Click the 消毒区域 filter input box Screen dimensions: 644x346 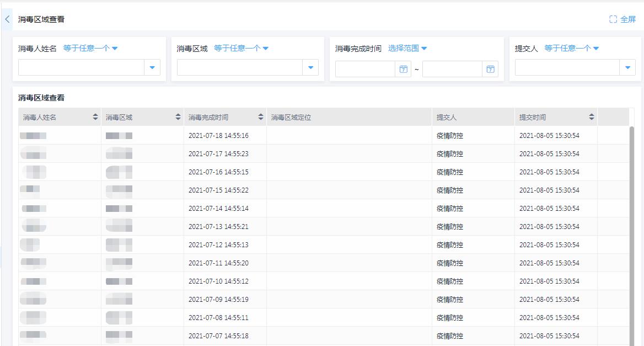click(x=237, y=67)
